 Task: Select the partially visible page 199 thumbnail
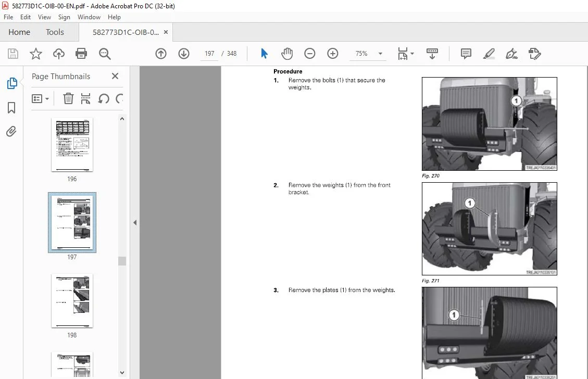(72, 365)
